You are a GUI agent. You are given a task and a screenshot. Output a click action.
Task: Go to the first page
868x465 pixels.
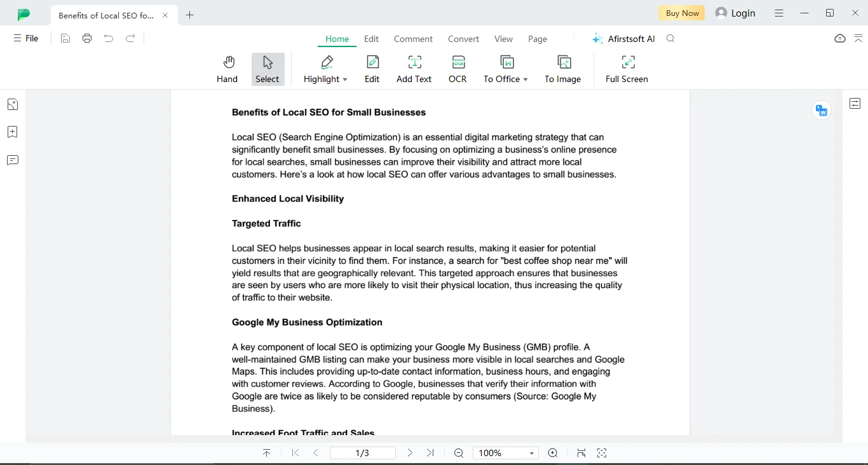295,453
